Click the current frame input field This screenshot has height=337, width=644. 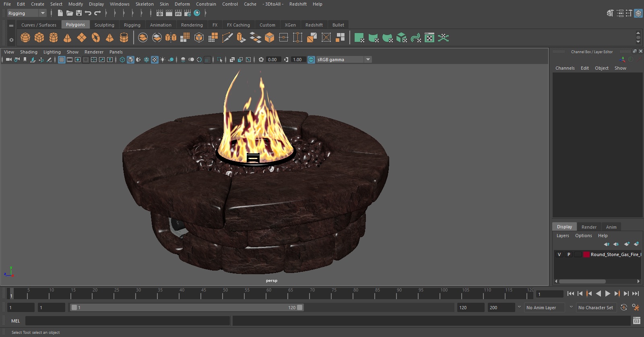pyautogui.click(x=549, y=294)
